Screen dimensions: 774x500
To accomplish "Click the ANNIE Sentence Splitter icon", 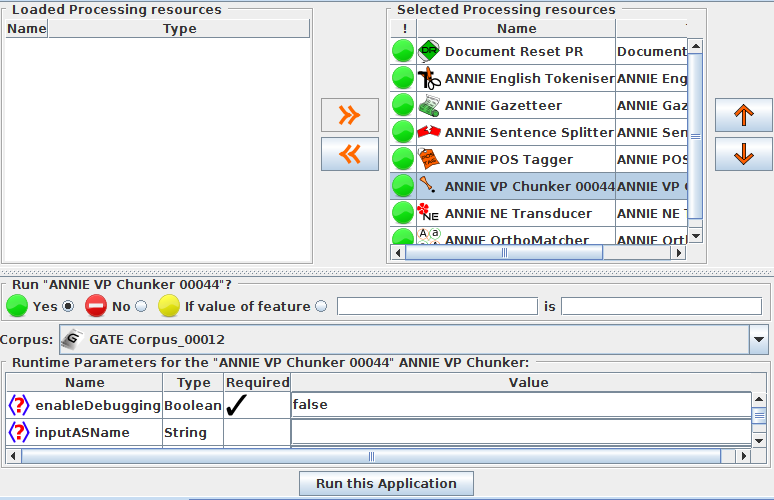I will (x=429, y=132).
